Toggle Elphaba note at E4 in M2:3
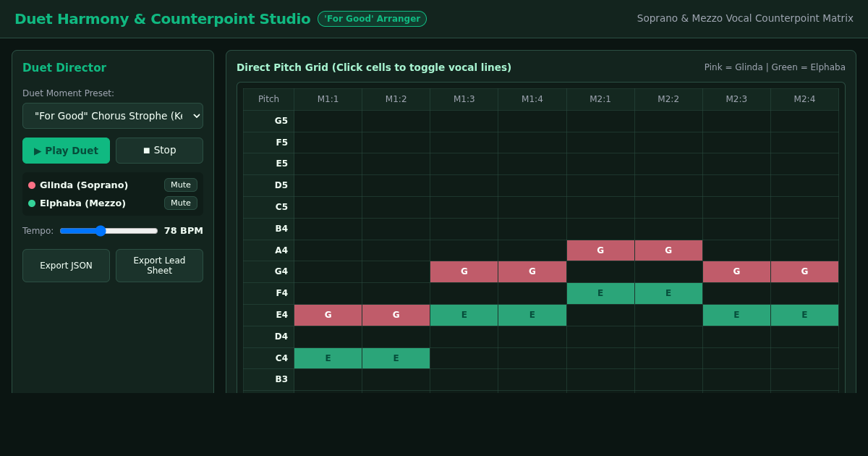The image size is (868, 456). tap(736, 315)
